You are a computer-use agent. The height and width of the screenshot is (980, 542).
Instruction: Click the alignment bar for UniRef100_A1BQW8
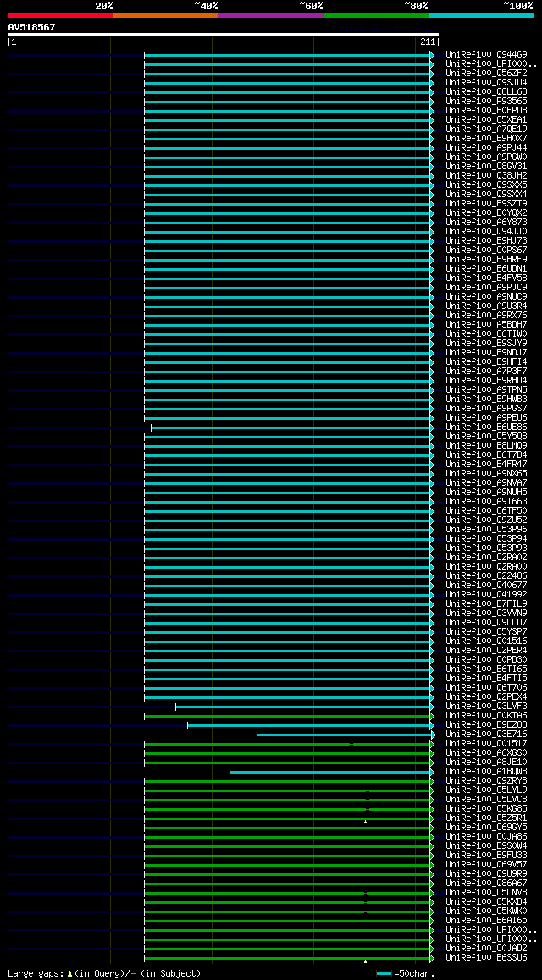(331, 772)
